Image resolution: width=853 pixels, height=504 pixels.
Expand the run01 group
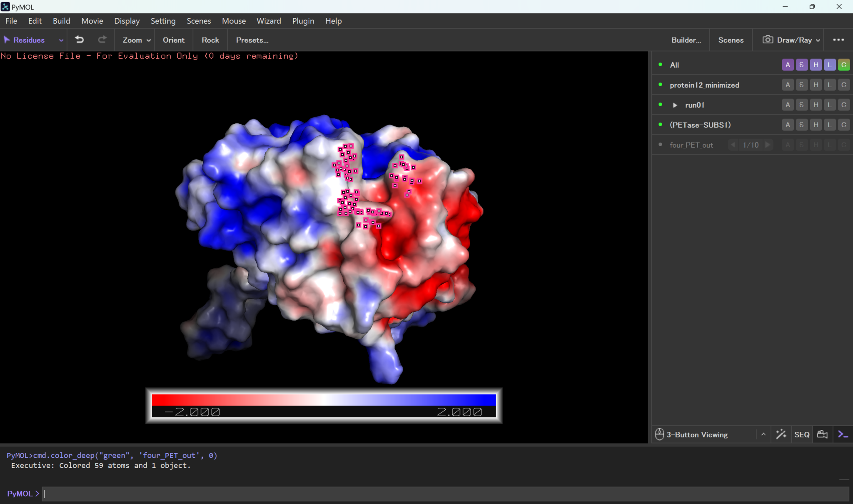coord(675,105)
